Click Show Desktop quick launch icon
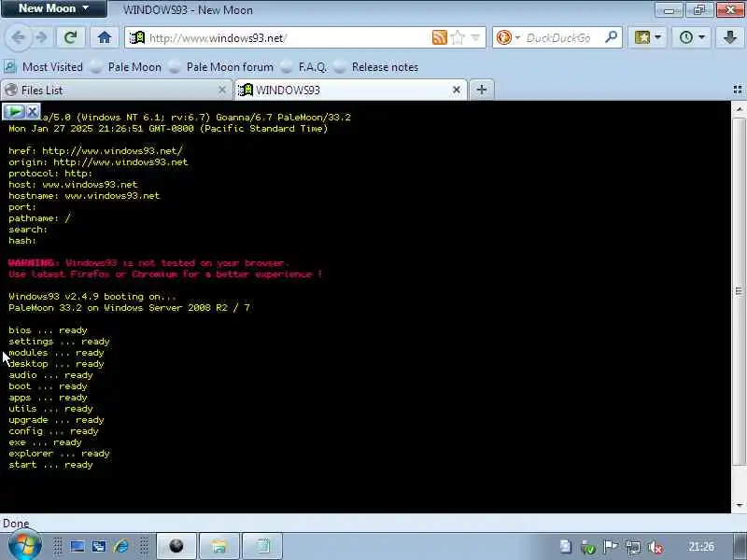This screenshot has height=560, width=747. click(78, 546)
